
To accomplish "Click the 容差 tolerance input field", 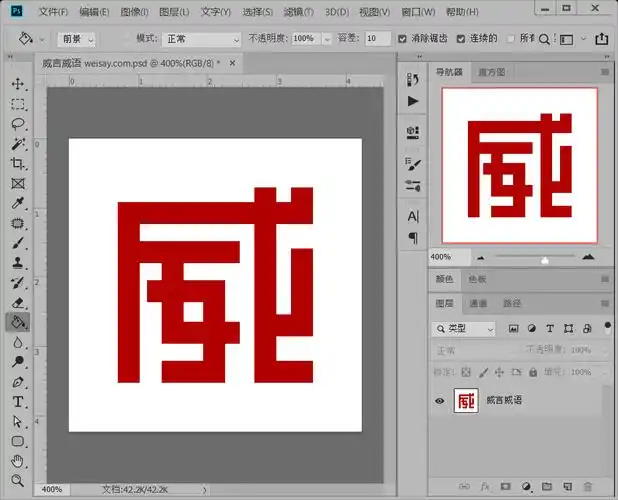I will tap(377, 38).
